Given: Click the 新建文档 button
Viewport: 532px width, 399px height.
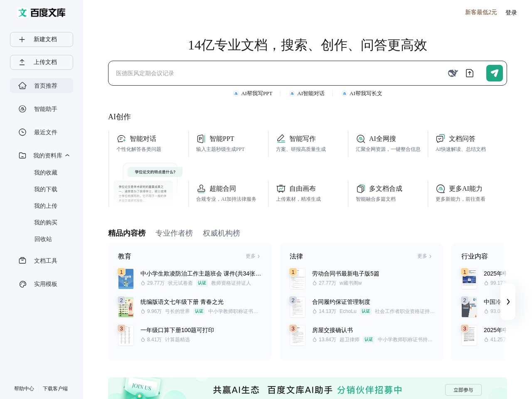Looking at the screenshot, I should (42, 39).
